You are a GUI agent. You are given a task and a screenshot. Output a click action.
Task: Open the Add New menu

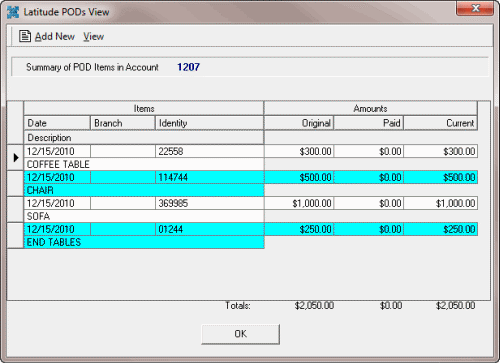pyautogui.click(x=55, y=36)
